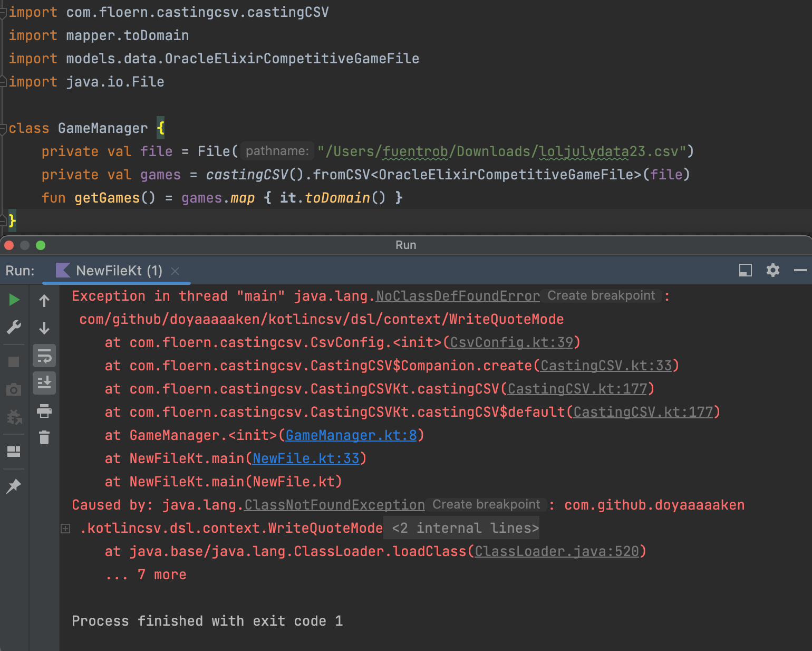812x651 pixels.
Task: Open run configuration via the wrench icon
Action: pyautogui.click(x=14, y=327)
